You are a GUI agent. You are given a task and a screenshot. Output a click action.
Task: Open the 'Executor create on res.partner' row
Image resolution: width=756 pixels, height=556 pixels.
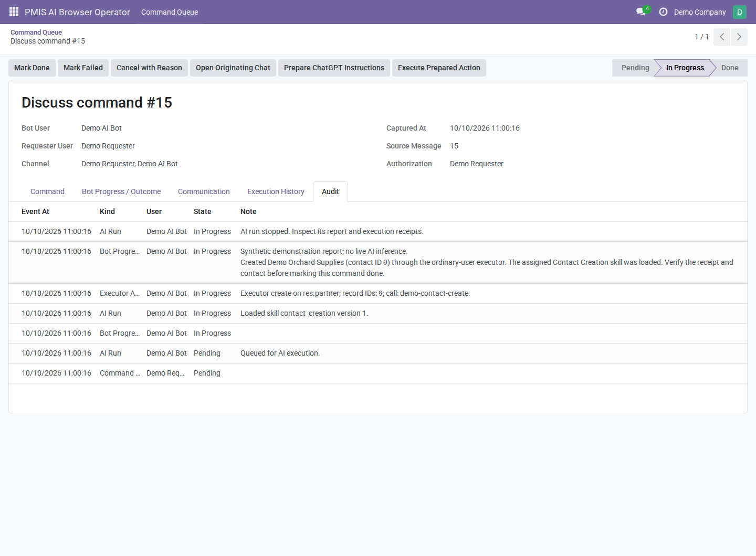(378, 293)
